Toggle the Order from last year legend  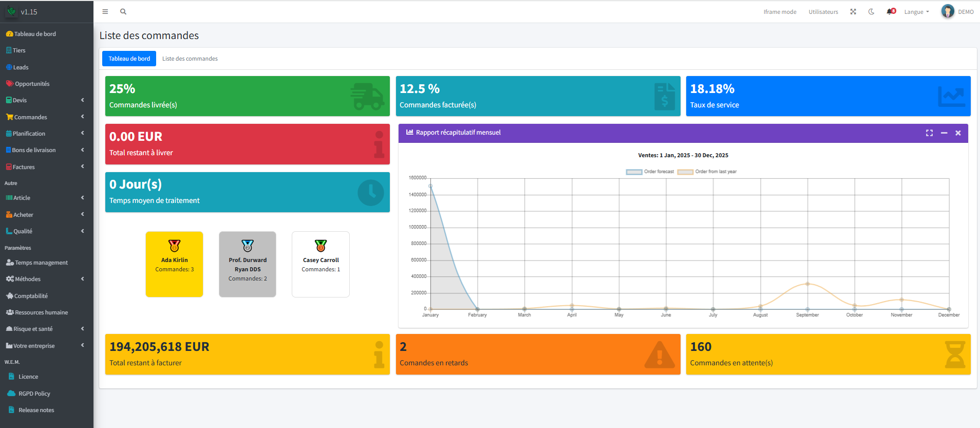707,172
